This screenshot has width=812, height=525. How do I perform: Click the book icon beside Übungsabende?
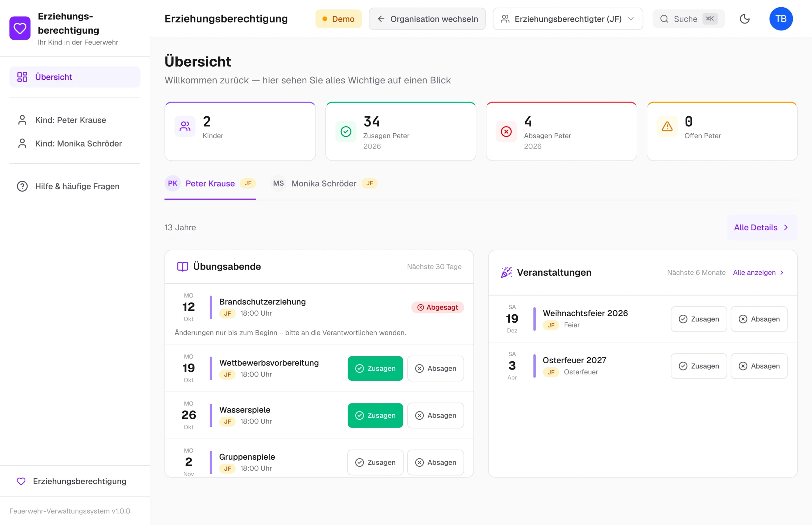click(x=183, y=266)
